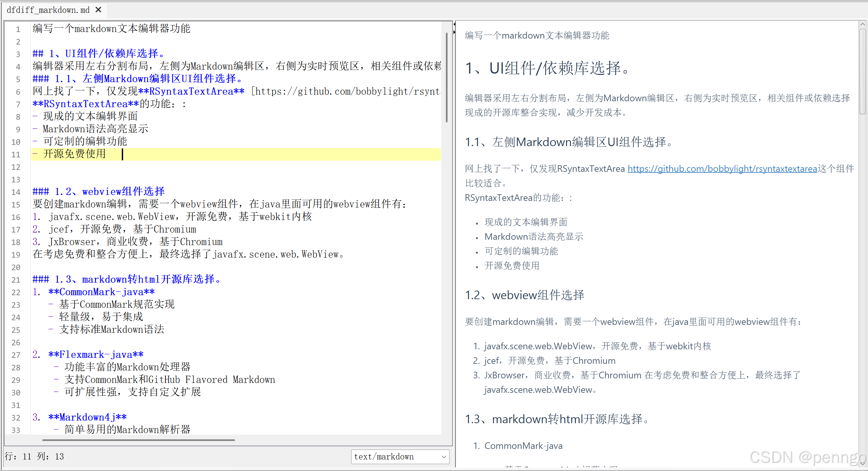The image size is (868, 471).
Task: Click editor line '1. javafx.scene.web.WebView，开源免费'
Action: [172, 216]
